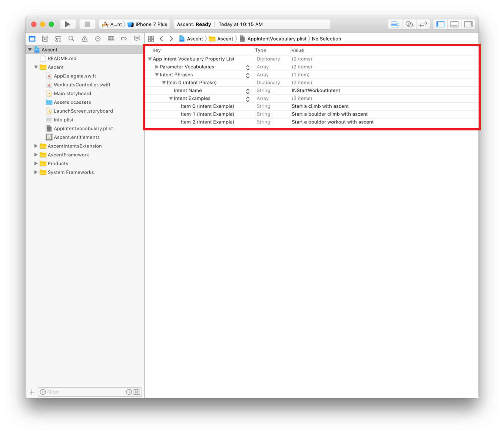Hide the Navigator panel
The width and height of the screenshot is (504, 435).
point(440,24)
